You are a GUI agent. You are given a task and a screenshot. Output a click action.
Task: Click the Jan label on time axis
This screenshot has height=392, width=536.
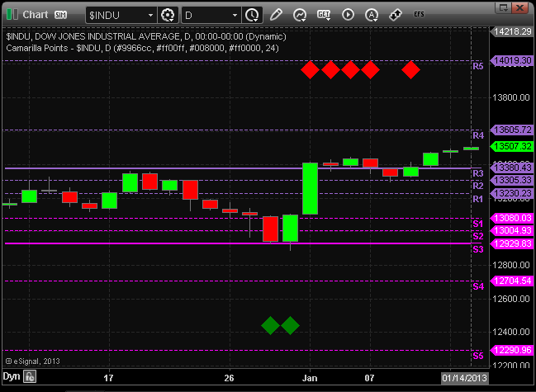pos(310,378)
